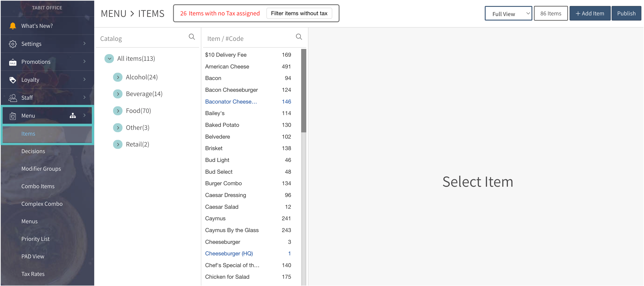
Task: Expand the Alcohol category
Action: (x=118, y=77)
